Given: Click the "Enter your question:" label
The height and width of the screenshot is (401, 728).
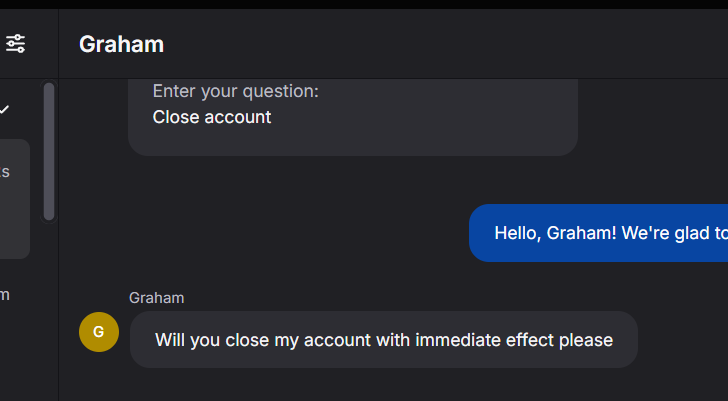Looking at the screenshot, I should click(x=235, y=91).
